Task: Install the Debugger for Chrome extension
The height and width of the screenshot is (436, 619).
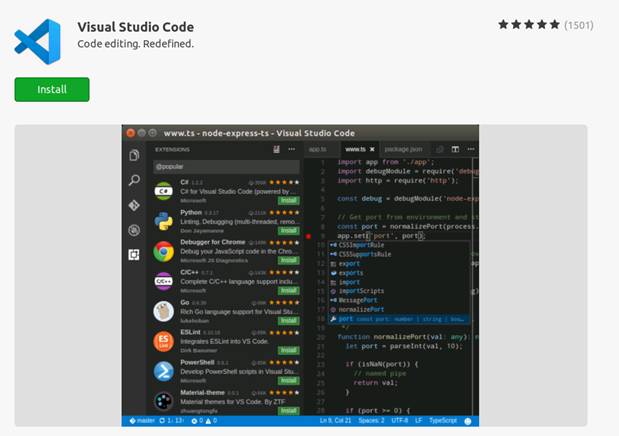Action: pyautogui.click(x=289, y=260)
